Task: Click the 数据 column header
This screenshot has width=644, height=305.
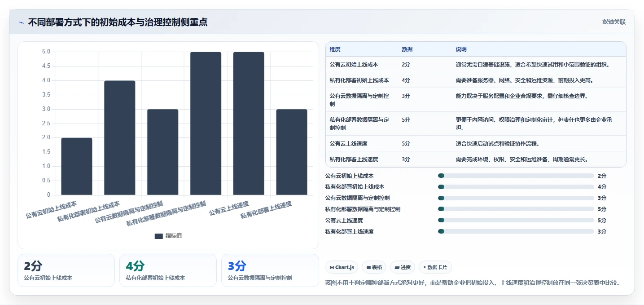Action: [x=407, y=49]
